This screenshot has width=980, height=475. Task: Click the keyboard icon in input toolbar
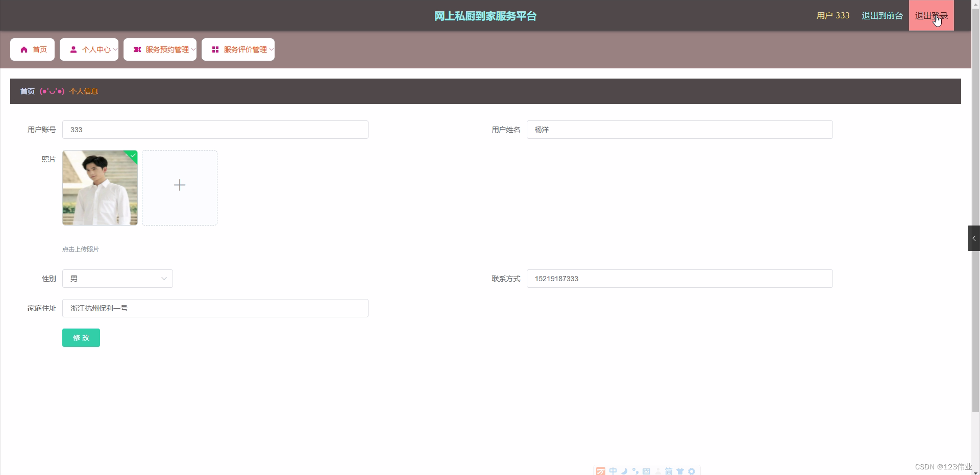pyautogui.click(x=647, y=471)
